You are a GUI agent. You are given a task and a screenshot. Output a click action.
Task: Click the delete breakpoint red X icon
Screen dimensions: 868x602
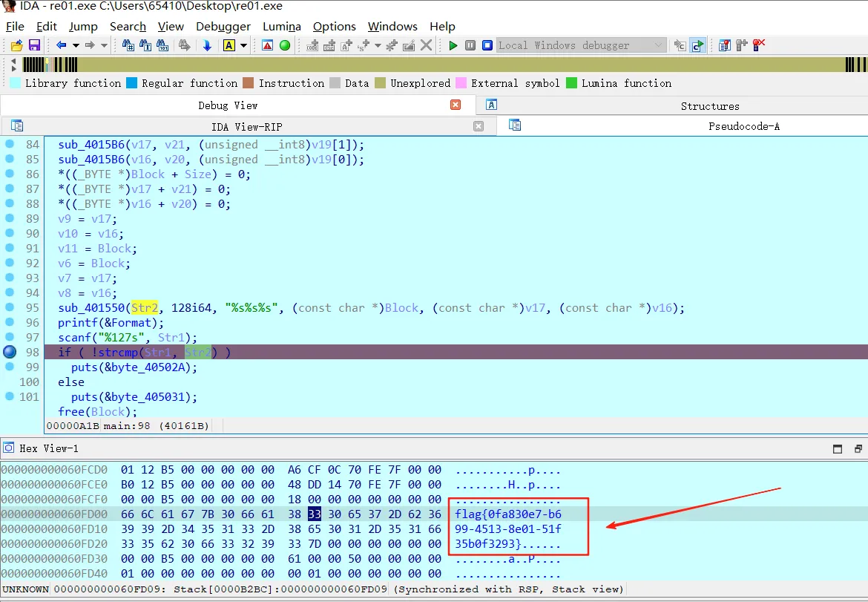759,45
